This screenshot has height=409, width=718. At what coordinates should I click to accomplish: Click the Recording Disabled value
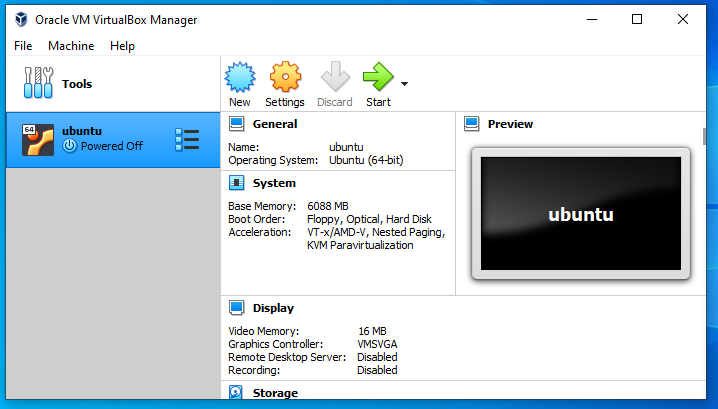(377, 370)
